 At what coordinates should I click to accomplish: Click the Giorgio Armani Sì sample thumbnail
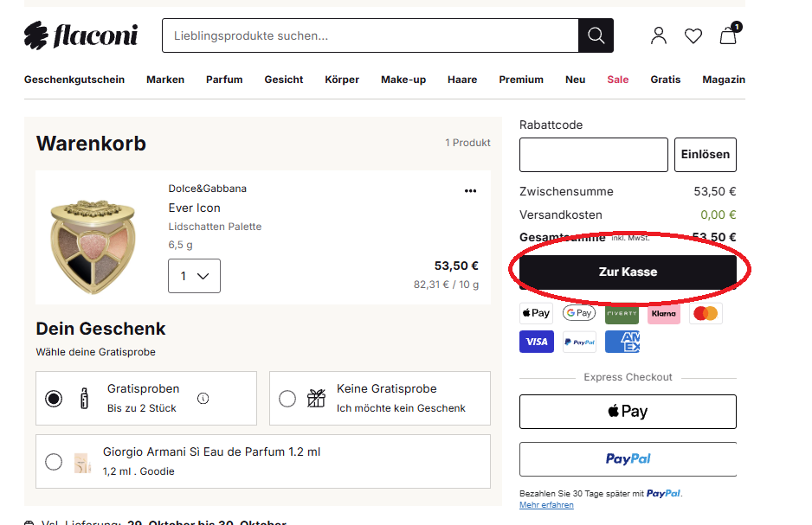click(82, 462)
